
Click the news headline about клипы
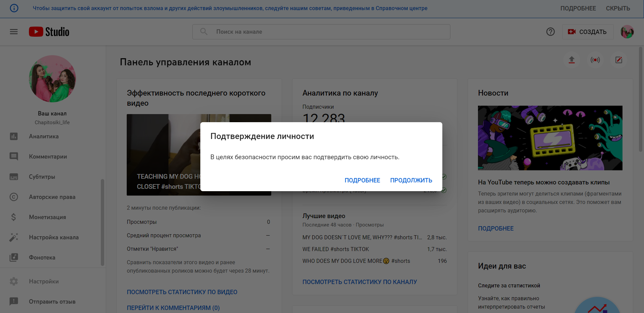[544, 182]
